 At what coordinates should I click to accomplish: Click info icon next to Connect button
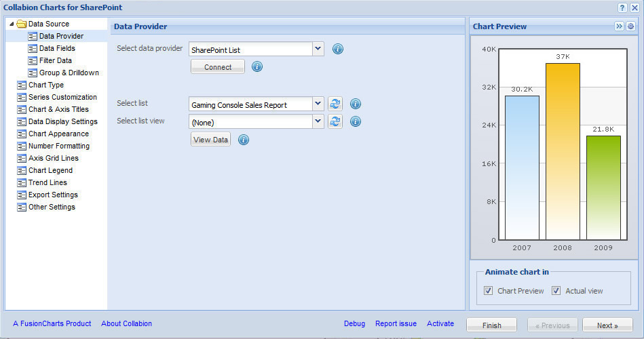pos(257,66)
